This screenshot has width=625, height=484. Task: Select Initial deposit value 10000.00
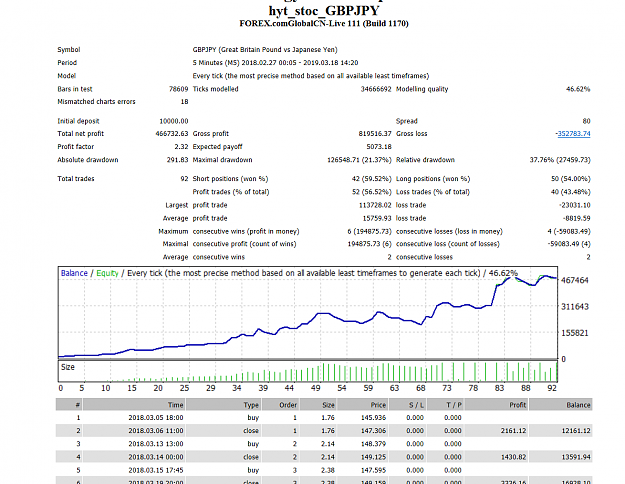[174, 121]
